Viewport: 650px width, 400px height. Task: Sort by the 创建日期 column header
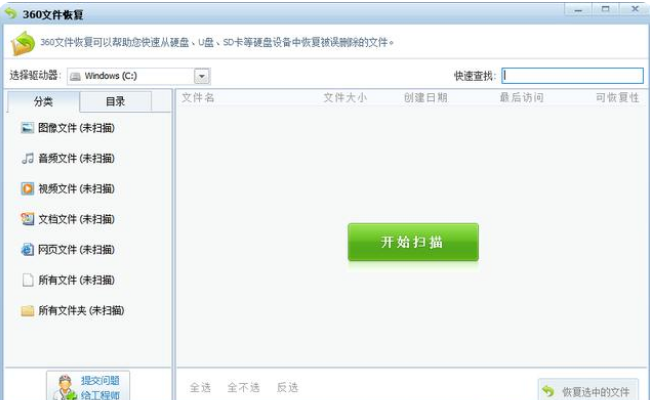click(x=425, y=98)
